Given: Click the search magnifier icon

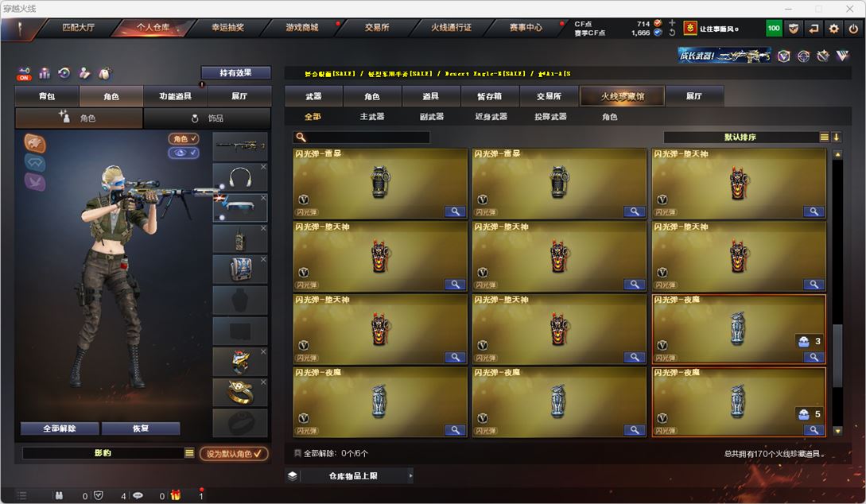Looking at the screenshot, I should pos(301,137).
